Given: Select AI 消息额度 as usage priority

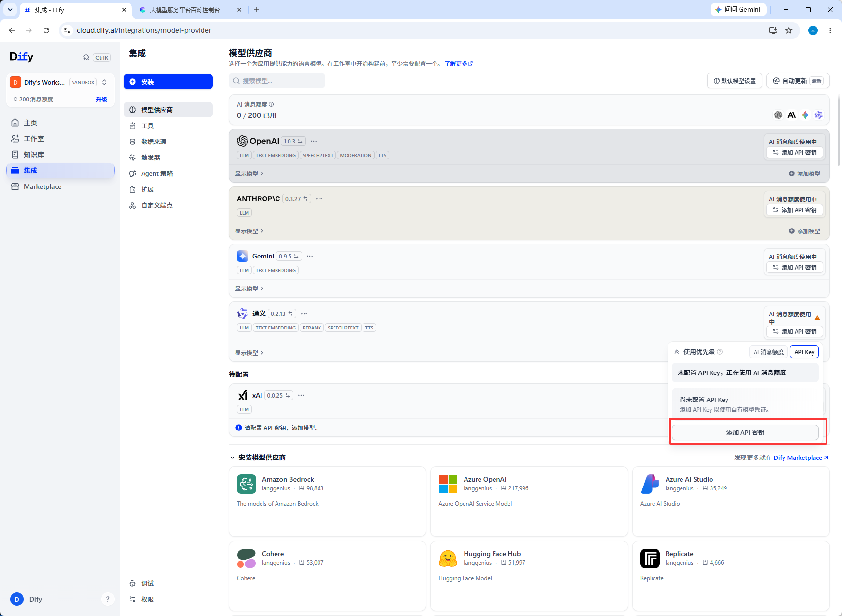Looking at the screenshot, I should pyautogui.click(x=769, y=352).
